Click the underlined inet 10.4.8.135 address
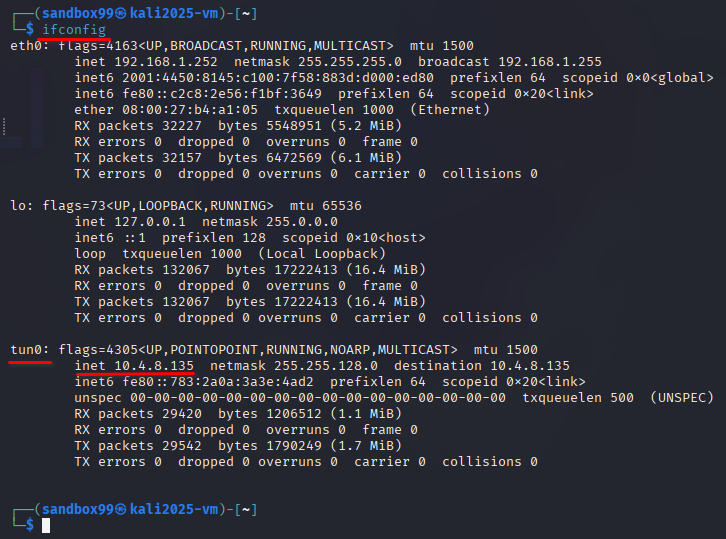This screenshot has width=726, height=539. click(134, 366)
